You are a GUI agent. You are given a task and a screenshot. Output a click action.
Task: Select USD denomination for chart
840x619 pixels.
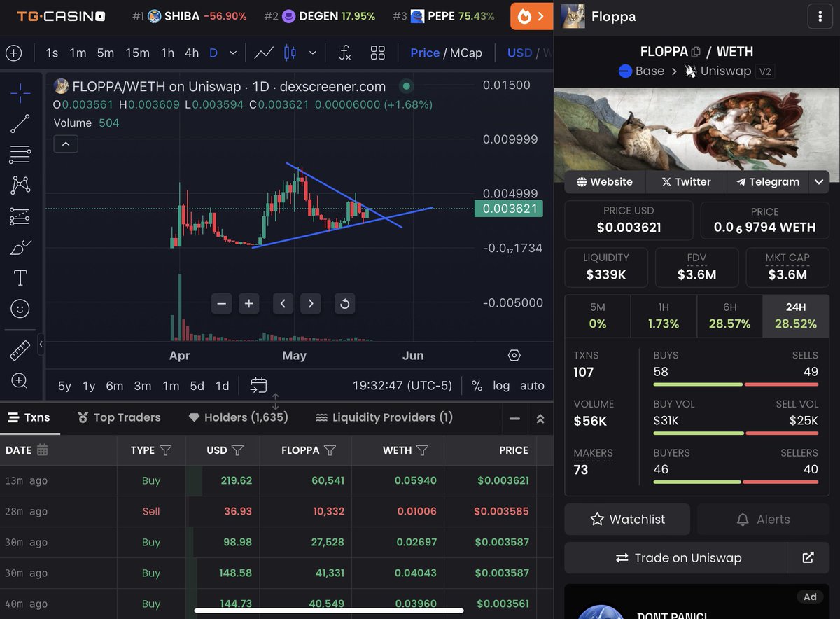pyautogui.click(x=519, y=53)
